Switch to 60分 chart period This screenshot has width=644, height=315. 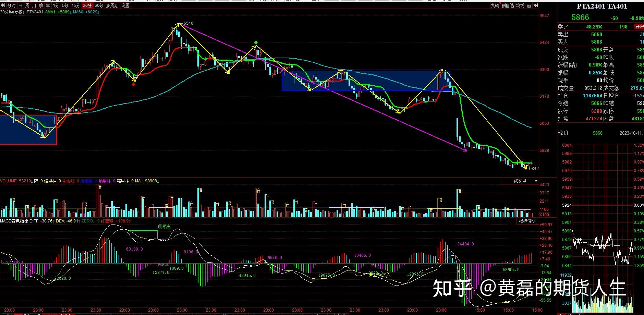point(99,5)
